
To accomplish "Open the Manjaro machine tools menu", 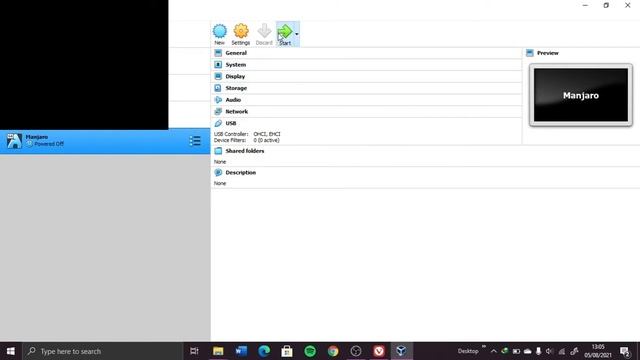I will click(195, 141).
